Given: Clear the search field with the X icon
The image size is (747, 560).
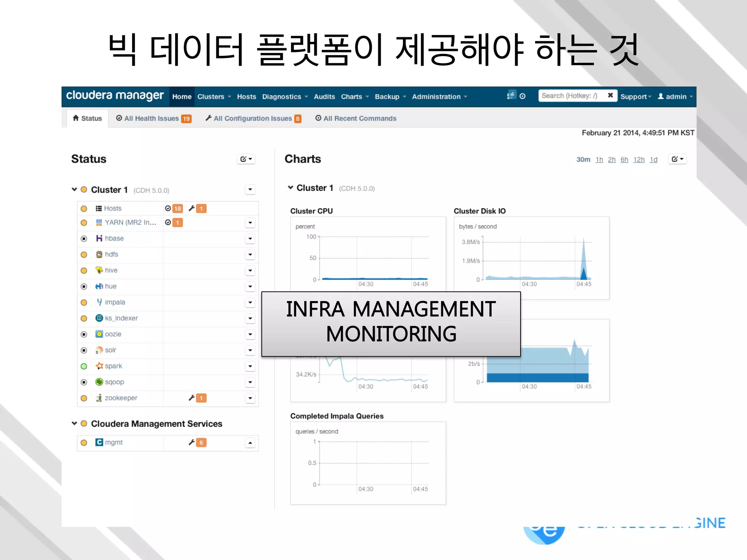Looking at the screenshot, I should click(x=610, y=96).
